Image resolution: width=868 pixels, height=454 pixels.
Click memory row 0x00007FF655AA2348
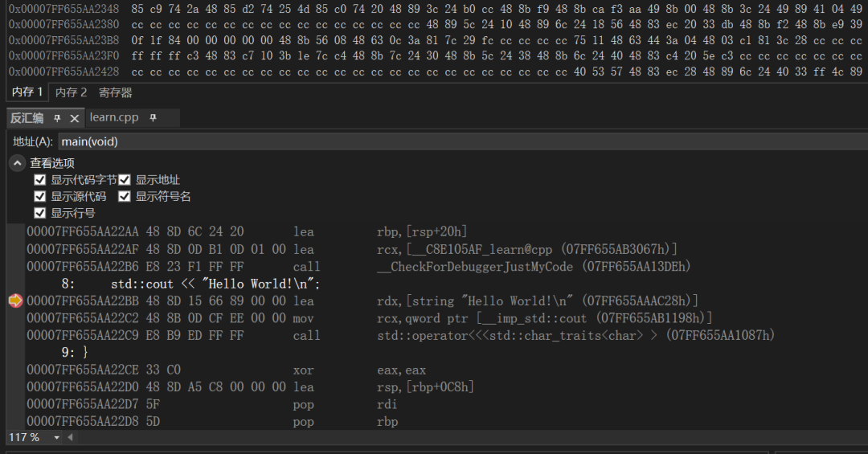435,9
